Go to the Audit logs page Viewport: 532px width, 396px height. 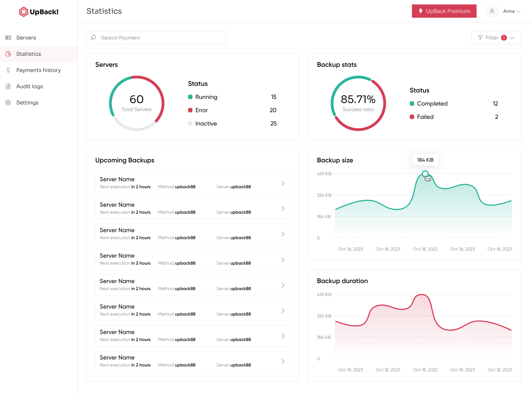pyautogui.click(x=30, y=86)
